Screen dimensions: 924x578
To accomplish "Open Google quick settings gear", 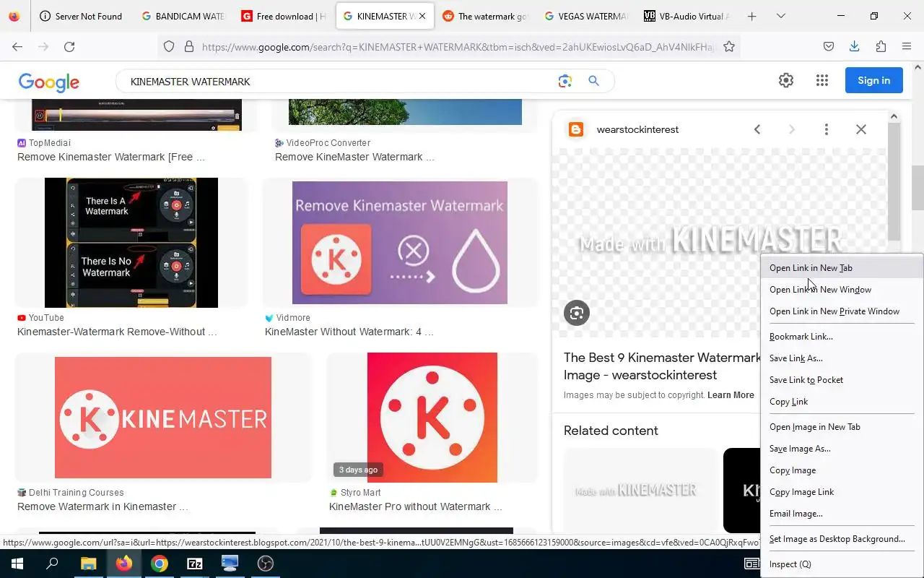I will pos(786,80).
